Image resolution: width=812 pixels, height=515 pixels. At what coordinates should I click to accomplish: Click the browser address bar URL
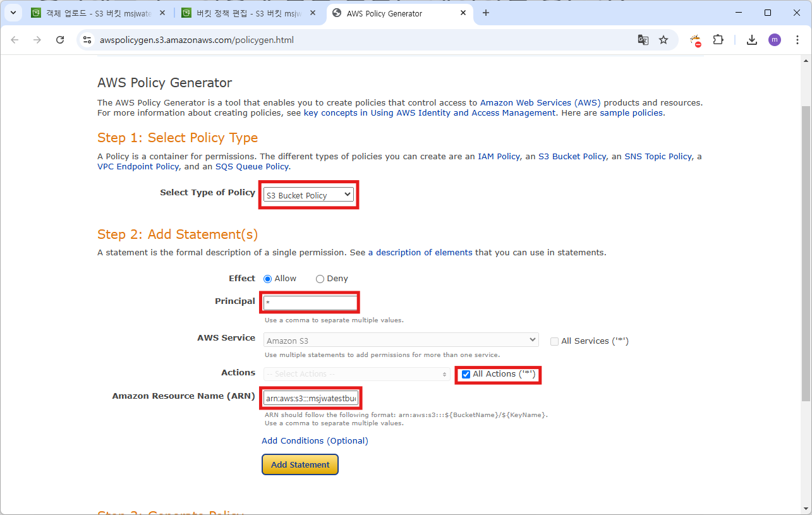[197, 40]
